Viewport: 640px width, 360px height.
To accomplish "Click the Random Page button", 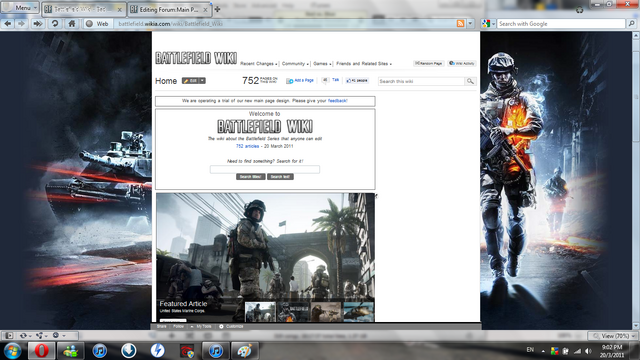I will coord(429,63).
